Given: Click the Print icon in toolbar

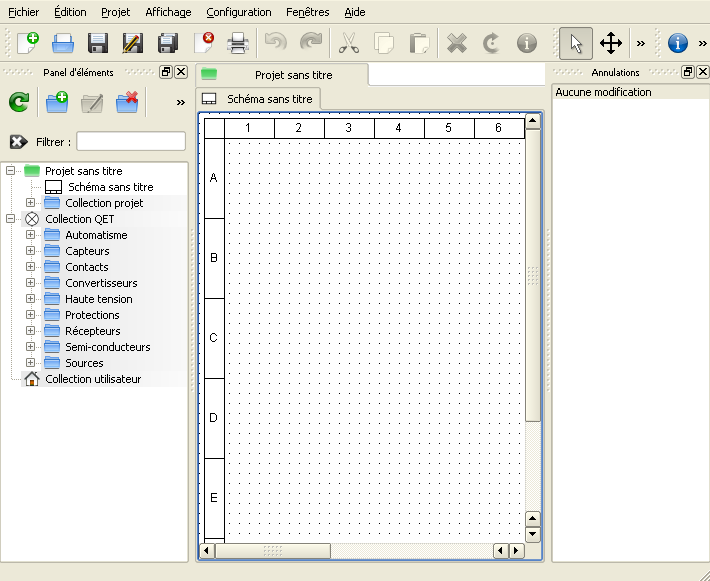Looking at the screenshot, I should [x=238, y=43].
